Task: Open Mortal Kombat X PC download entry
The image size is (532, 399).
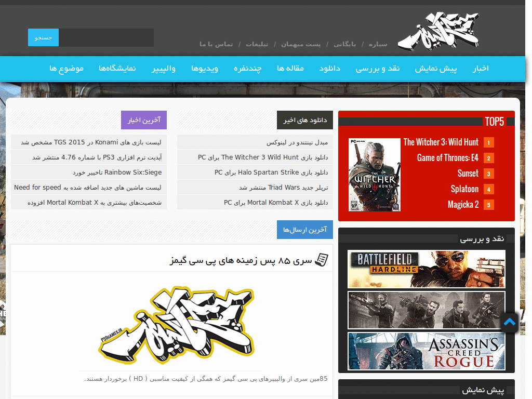Action: click(x=276, y=203)
